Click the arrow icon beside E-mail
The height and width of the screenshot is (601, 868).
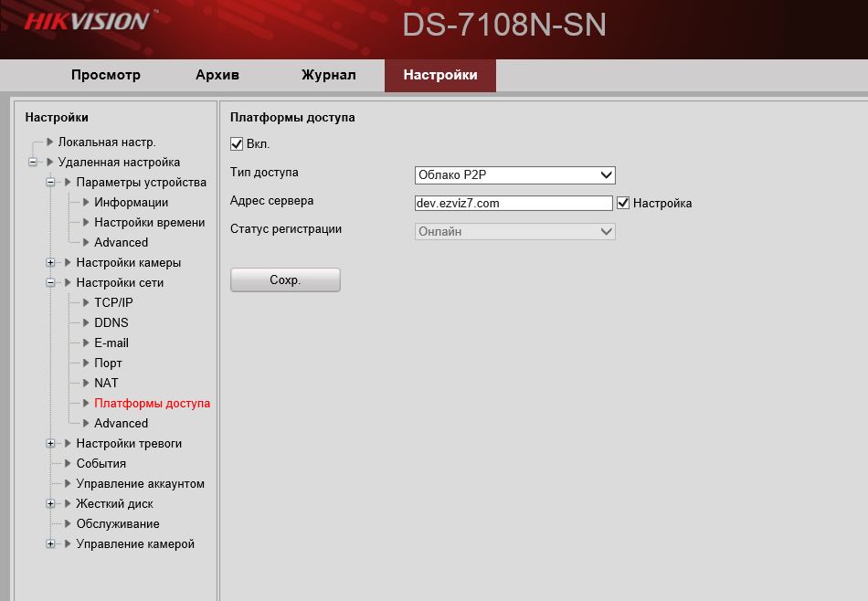(x=86, y=343)
